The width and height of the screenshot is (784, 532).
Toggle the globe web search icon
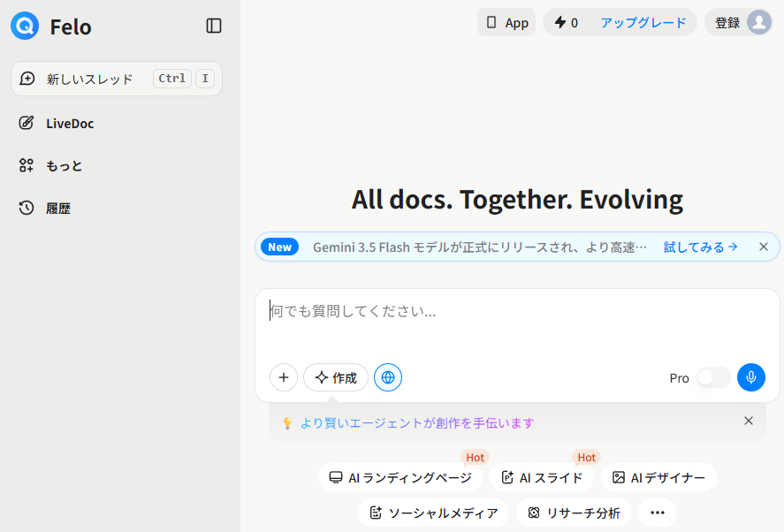pos(388,377)
